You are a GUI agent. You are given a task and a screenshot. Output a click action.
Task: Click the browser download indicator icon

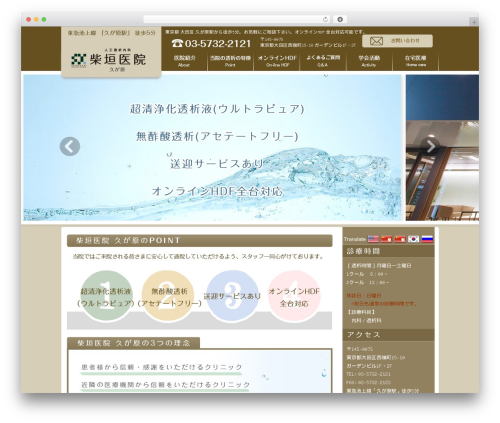coord(340,19)
